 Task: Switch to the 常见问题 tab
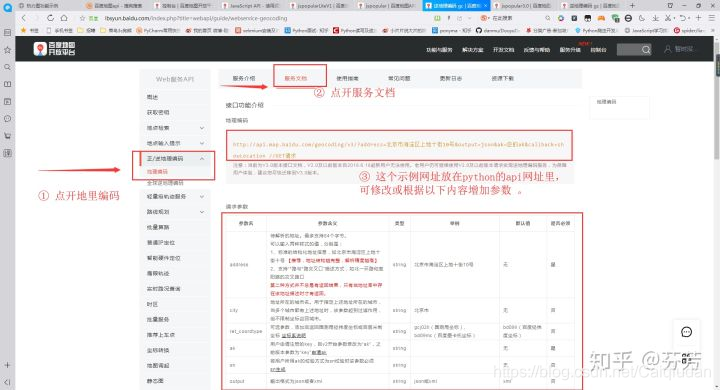pyautogui.click(x=399, y=79)
